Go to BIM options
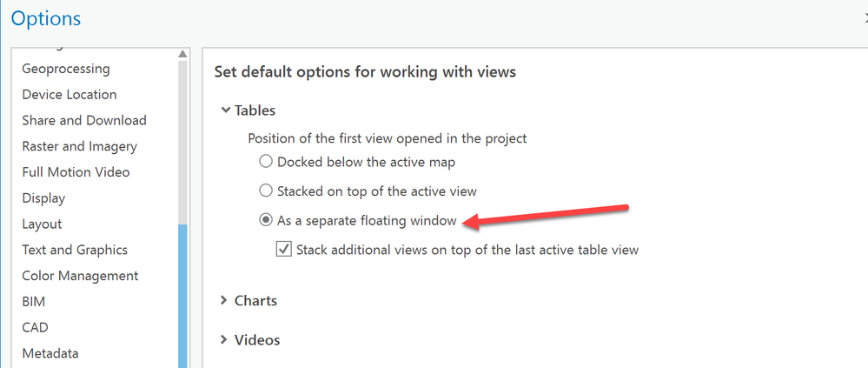868x368 pixels. (34, 302)
